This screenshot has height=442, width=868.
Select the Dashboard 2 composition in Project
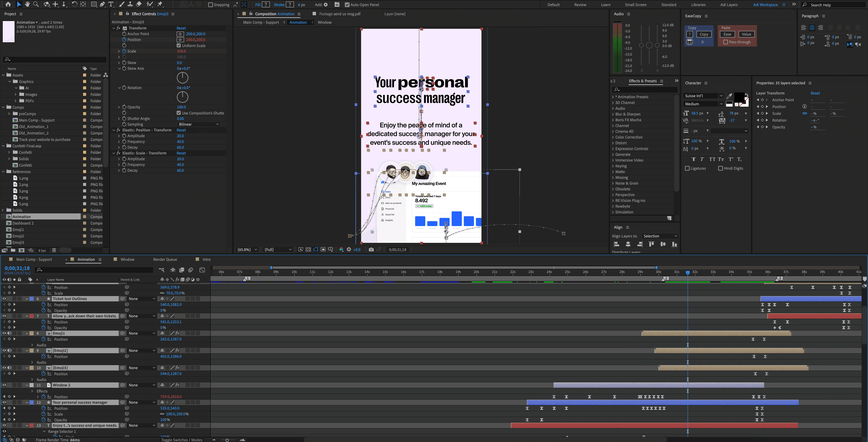click(23, 223)
